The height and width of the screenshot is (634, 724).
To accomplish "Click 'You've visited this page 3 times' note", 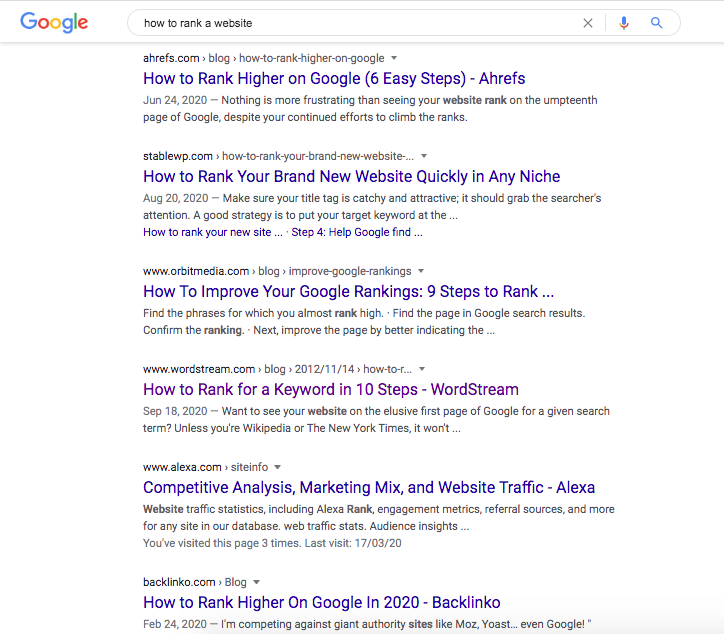I will click(x=272, y=543).
